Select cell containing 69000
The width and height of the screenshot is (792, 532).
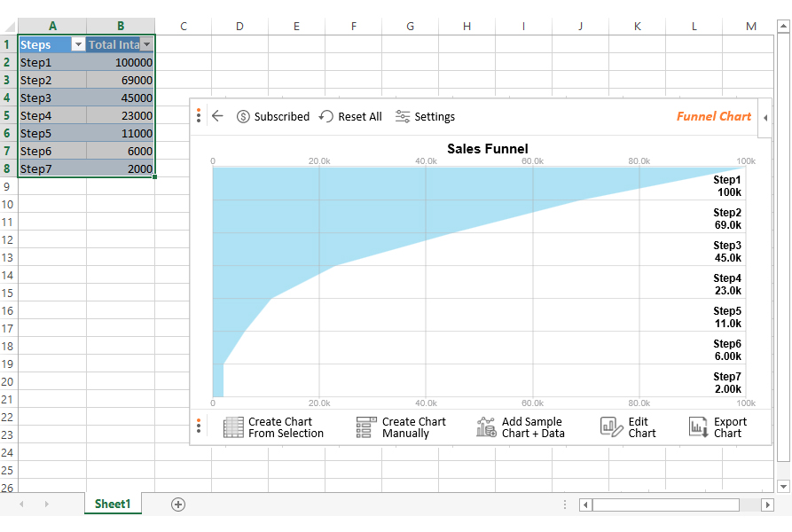(121, 81)
